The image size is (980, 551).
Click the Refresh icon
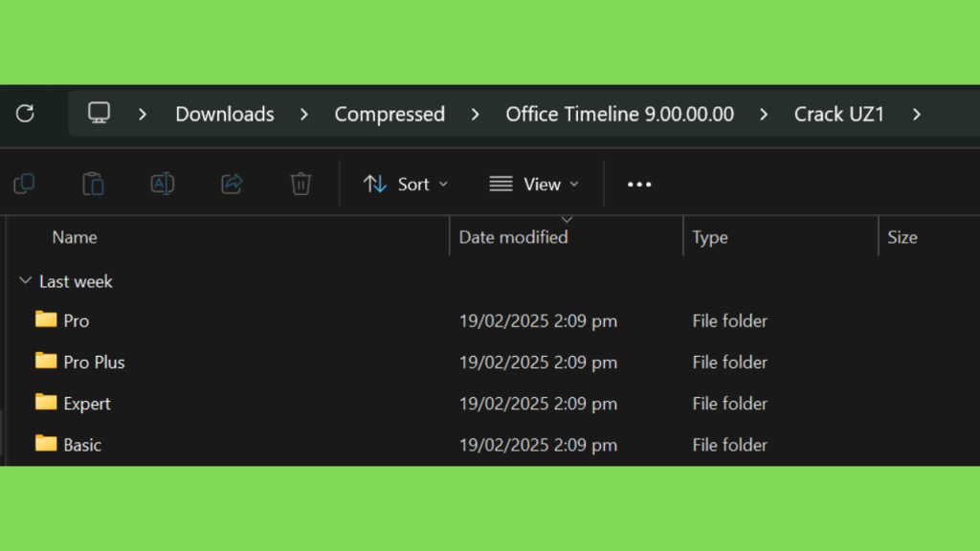point(25,114)
